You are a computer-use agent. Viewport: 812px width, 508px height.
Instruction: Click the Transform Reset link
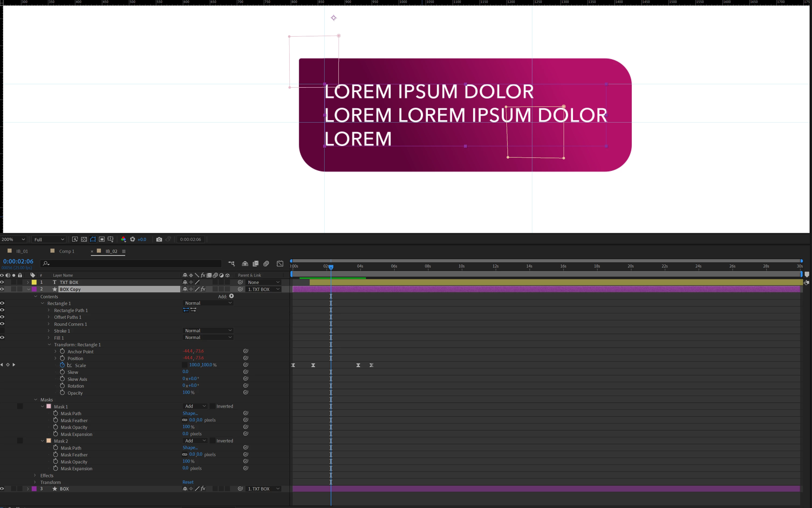[188, 482]
